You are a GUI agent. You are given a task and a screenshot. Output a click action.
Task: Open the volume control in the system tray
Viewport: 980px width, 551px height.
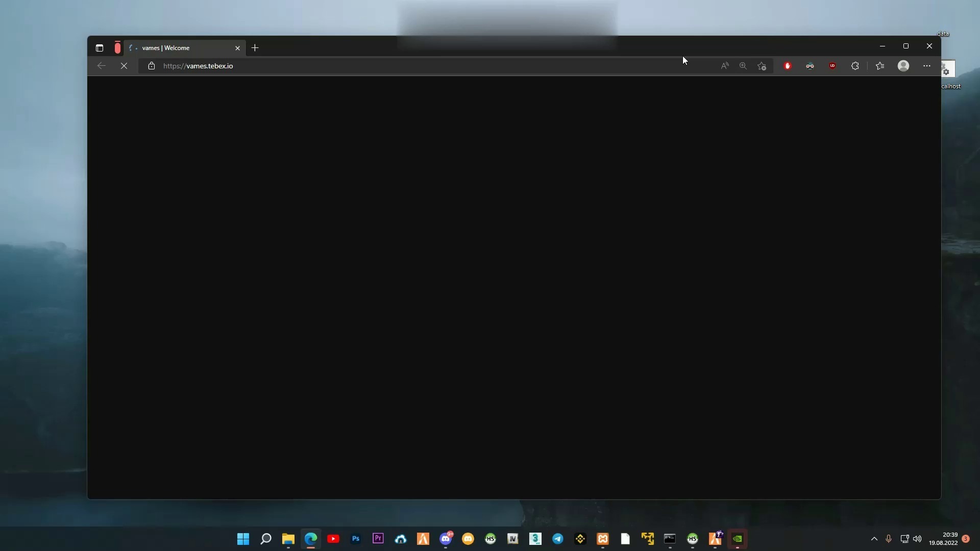point(917,539)
